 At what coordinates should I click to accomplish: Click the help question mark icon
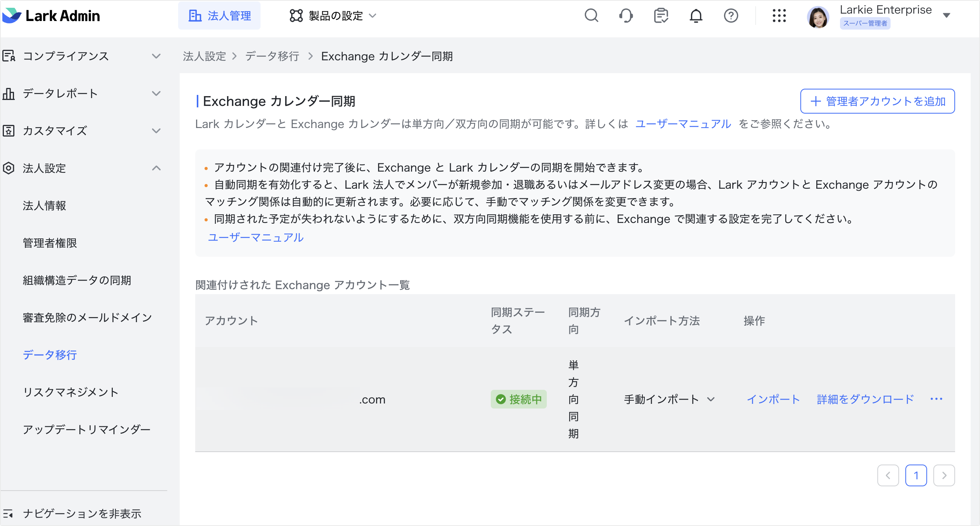tap(731, 16)
